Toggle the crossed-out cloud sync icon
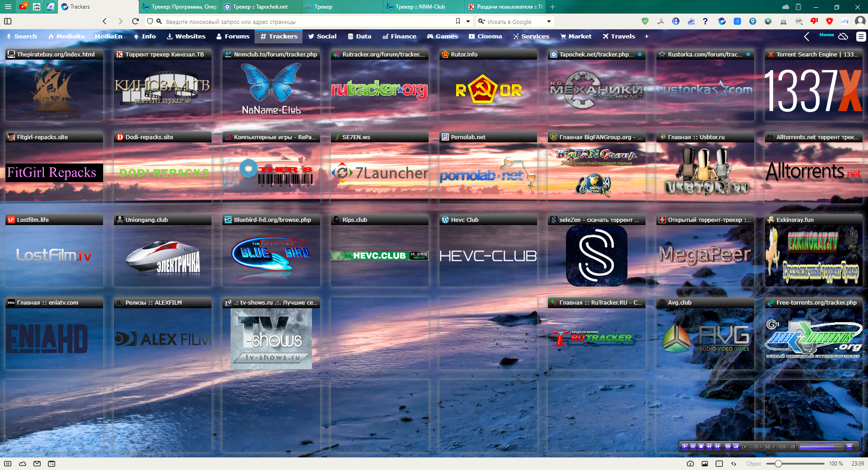868x470 pixels. pos(843,37)
